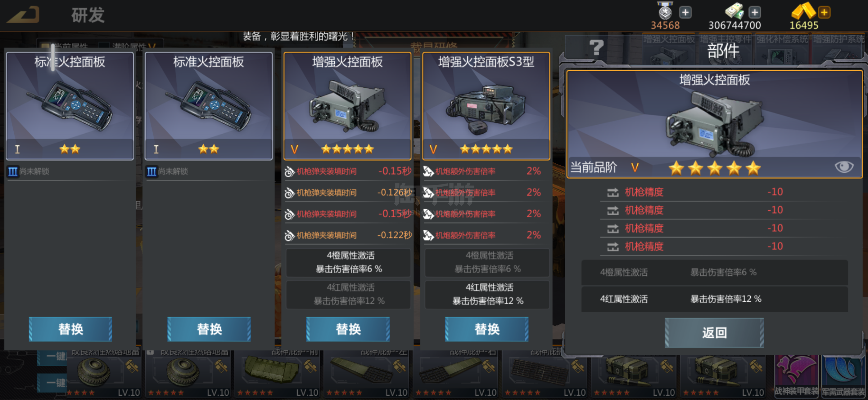Click the swap icon on last 机枪精度 row

coord(613,247)
